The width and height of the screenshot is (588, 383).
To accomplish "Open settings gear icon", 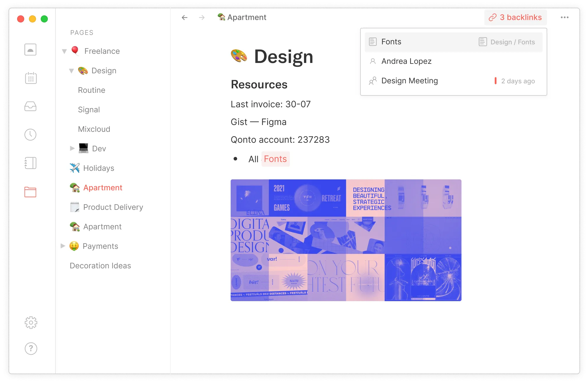I will pos(31,323).
